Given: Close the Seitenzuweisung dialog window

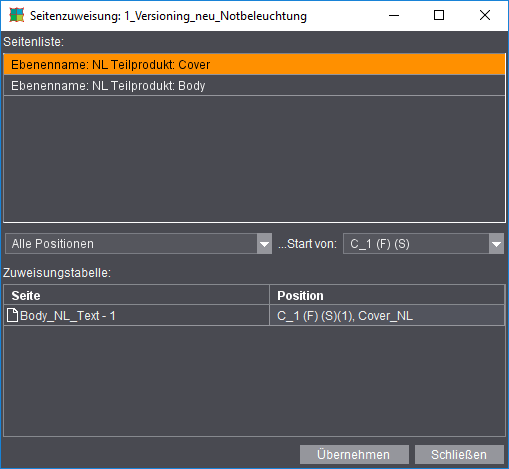Looking at the screenshot, I should (x=485, y=15).
